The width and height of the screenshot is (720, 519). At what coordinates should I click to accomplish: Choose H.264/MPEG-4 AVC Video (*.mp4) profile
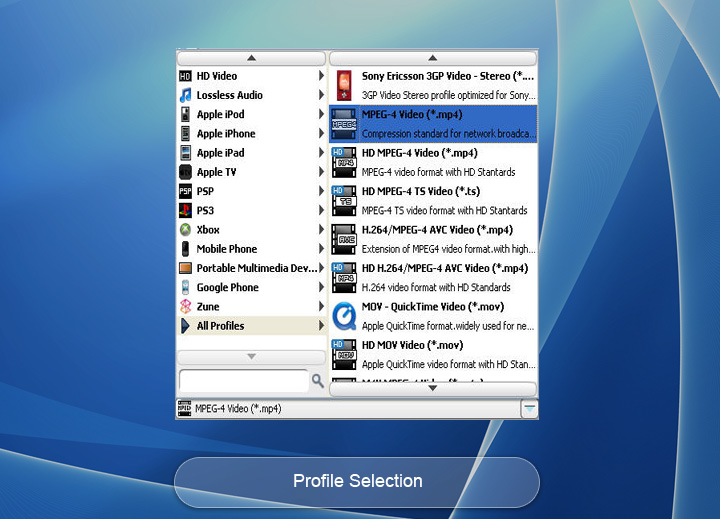[x=433, y=239]
